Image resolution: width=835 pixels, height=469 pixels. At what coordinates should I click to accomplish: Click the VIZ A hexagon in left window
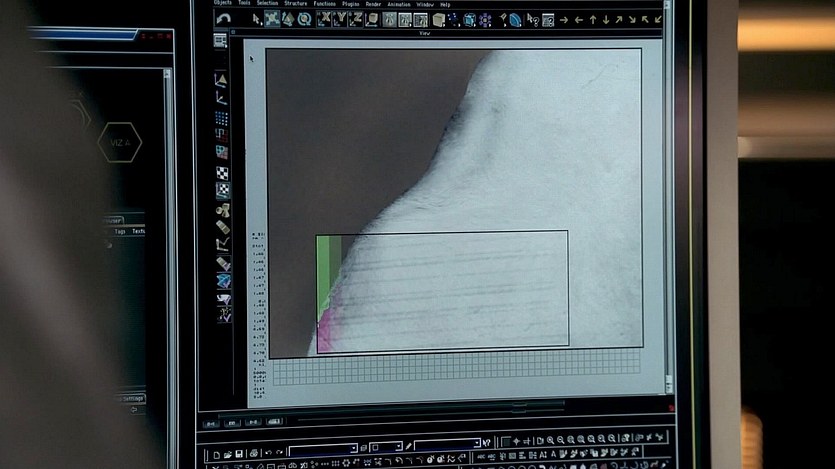pyautogui.click(x=120, y=143)
